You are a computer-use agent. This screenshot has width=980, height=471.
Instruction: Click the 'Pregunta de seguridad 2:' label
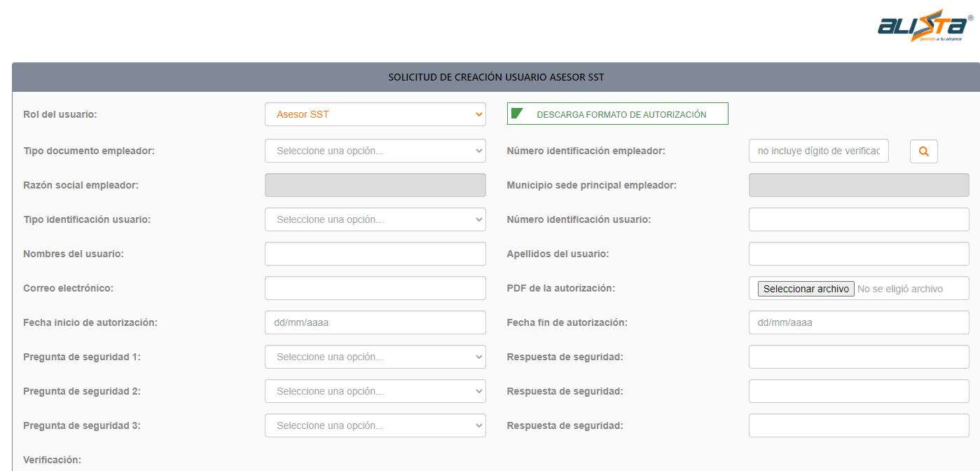82,391
